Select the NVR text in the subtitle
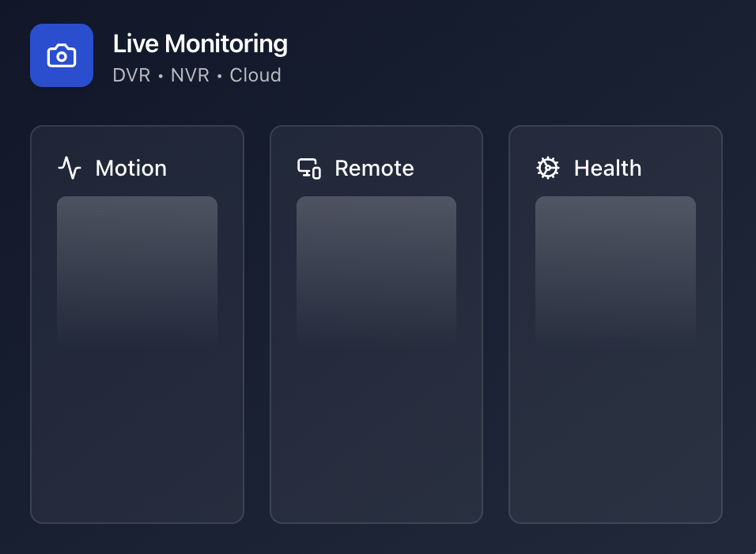Viewport: 756px width, 554px height. point(191,76)
